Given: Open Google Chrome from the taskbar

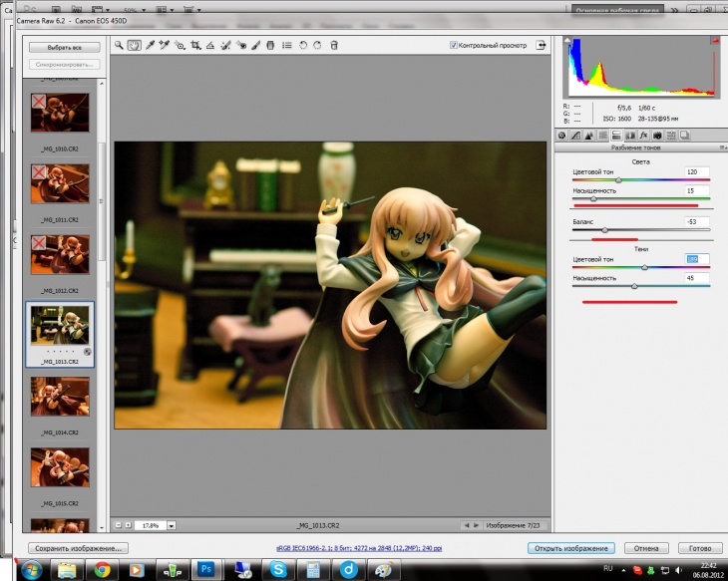Looking at the screenshot, I should 102,569.
